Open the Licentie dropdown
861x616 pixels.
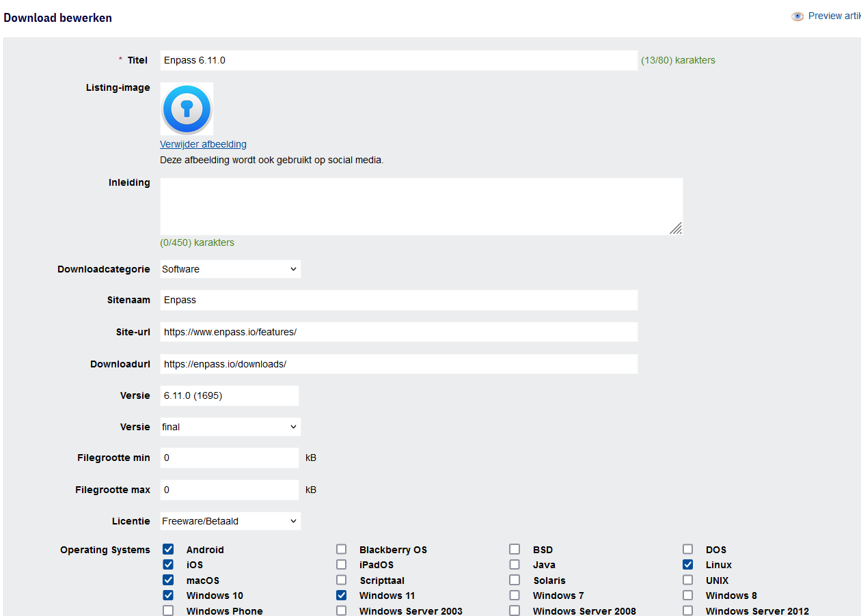pos(230,521)
